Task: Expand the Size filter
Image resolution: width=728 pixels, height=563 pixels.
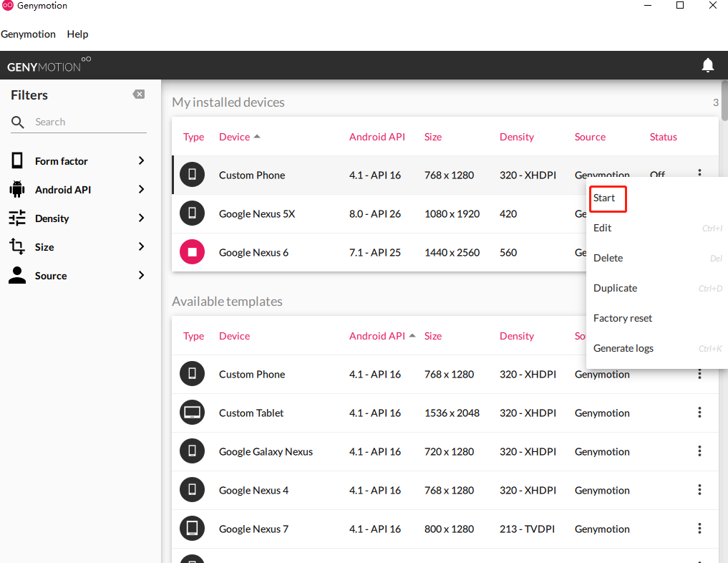Action: [141, 246]
